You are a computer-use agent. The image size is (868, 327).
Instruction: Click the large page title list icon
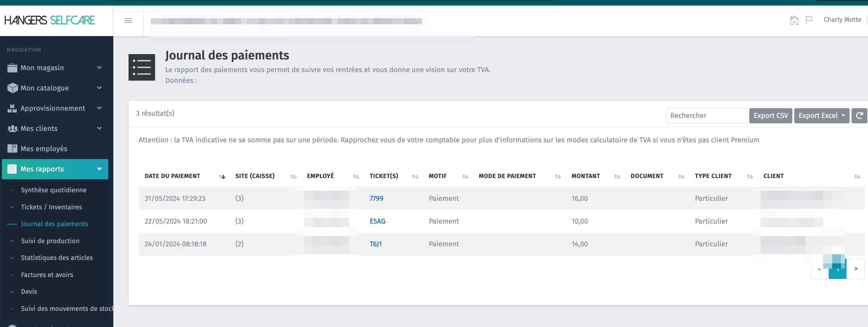142,67
